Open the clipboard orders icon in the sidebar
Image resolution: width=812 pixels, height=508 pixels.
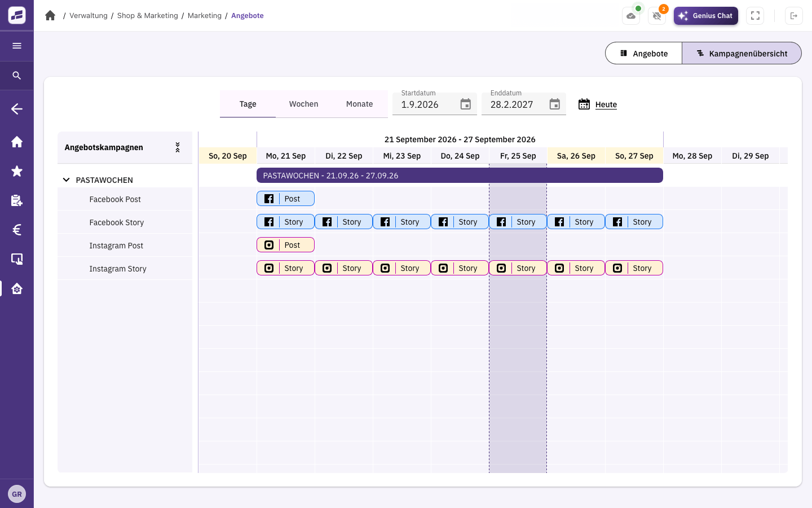click(17, 200)
